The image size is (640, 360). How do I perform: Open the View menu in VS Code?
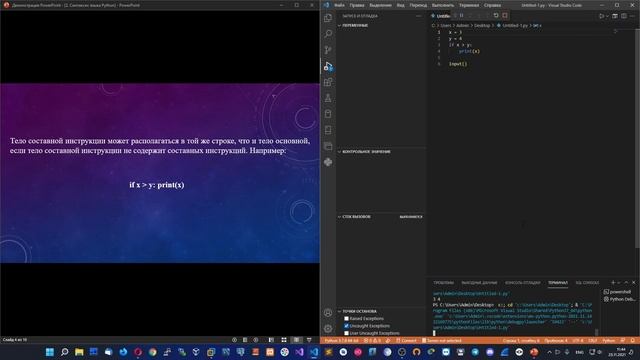401,5
